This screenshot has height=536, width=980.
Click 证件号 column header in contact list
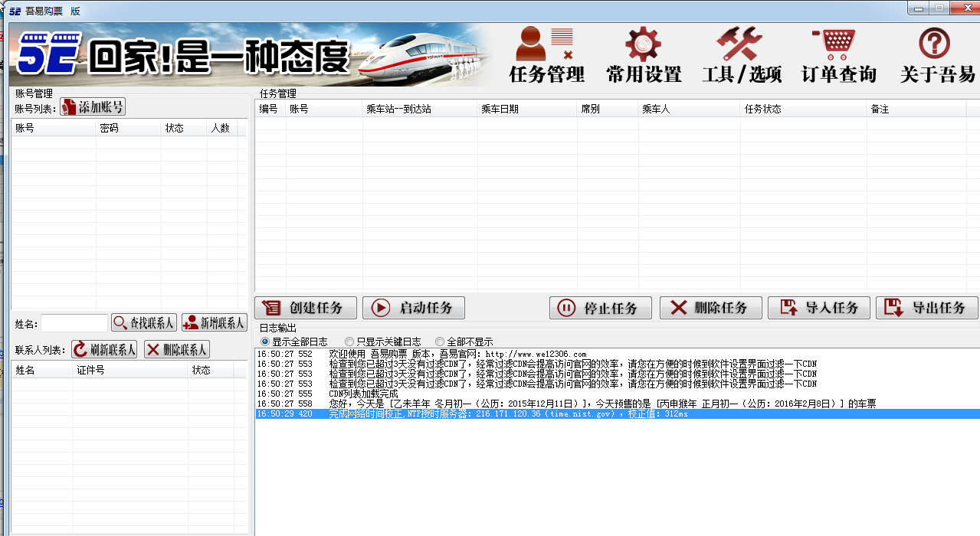point(131,371)
